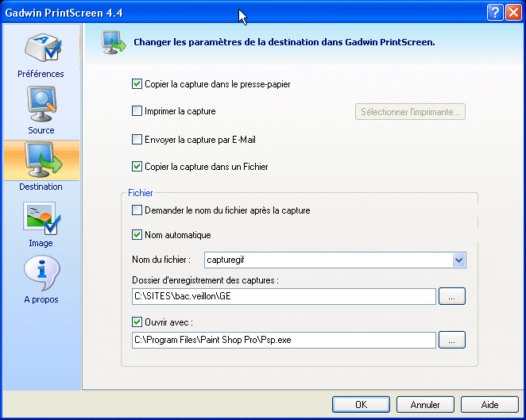Click the Préférences tab label
Image resolution: width=526 pixels, height=420 pixels.
click(x=41, y=74)
